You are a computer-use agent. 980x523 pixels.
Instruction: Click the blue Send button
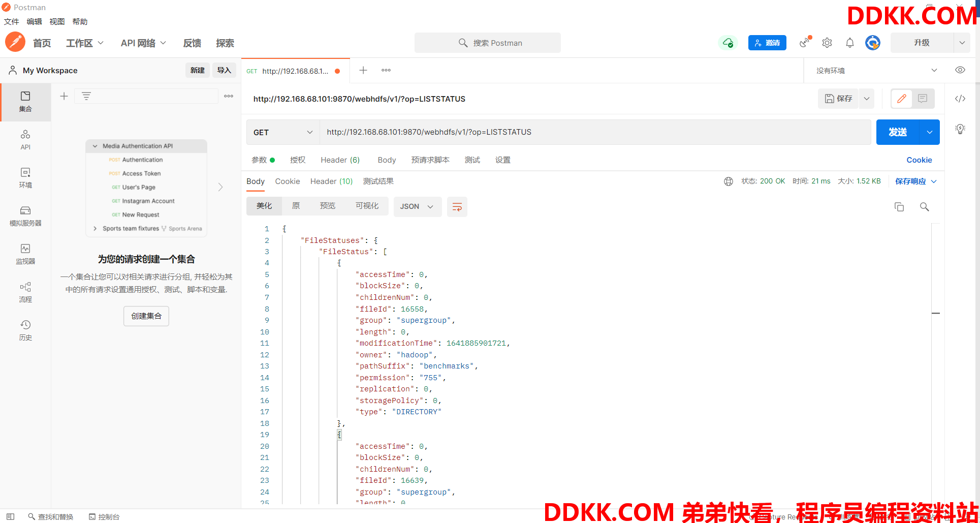[898, 132]
